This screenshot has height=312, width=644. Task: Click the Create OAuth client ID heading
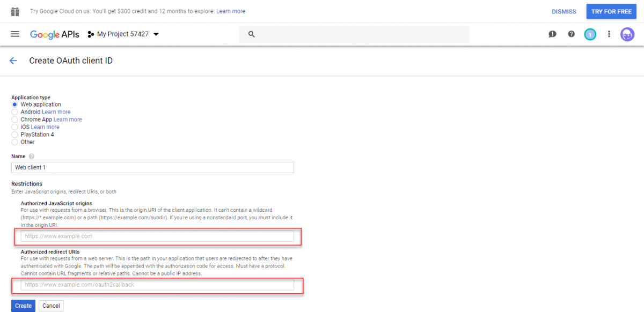point(71,61)
